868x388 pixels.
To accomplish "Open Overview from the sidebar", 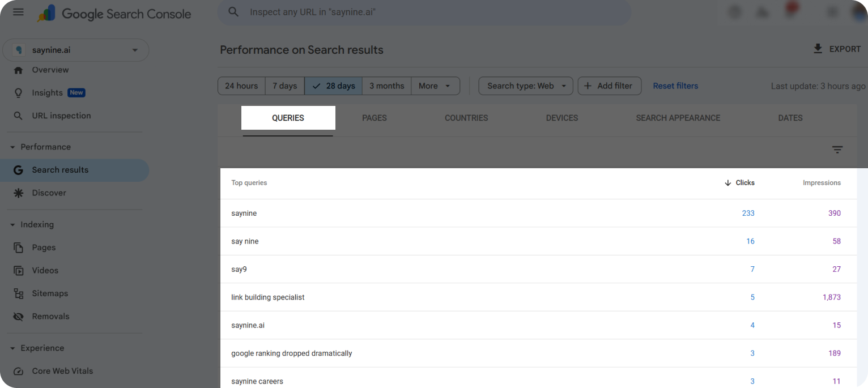I will [50, 70].
